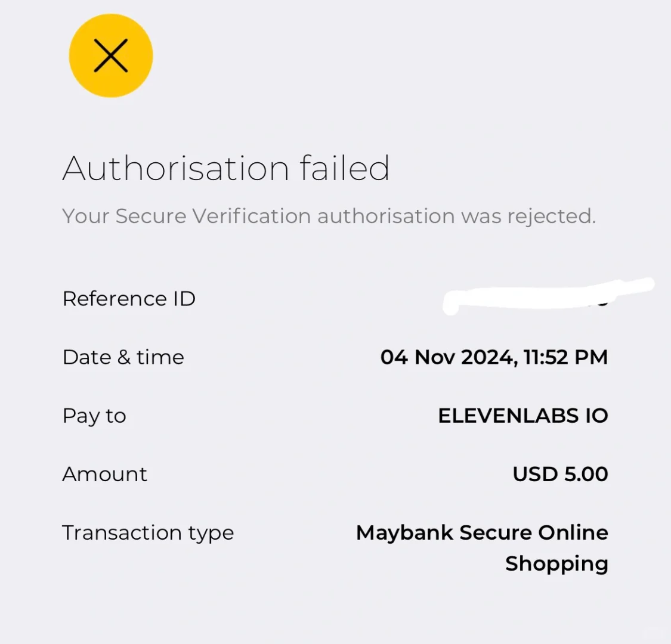
Task: Select the word Maybank in transaction type
Action: (404, 533)
